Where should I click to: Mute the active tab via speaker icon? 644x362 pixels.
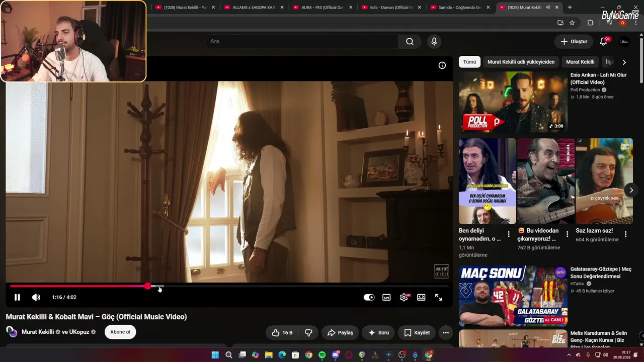point(548,8)
